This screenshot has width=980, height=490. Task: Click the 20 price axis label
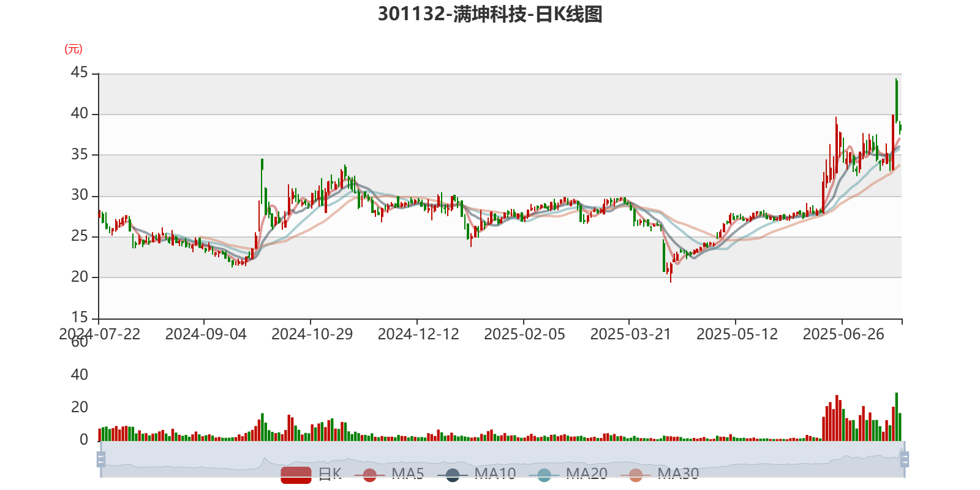79,276
